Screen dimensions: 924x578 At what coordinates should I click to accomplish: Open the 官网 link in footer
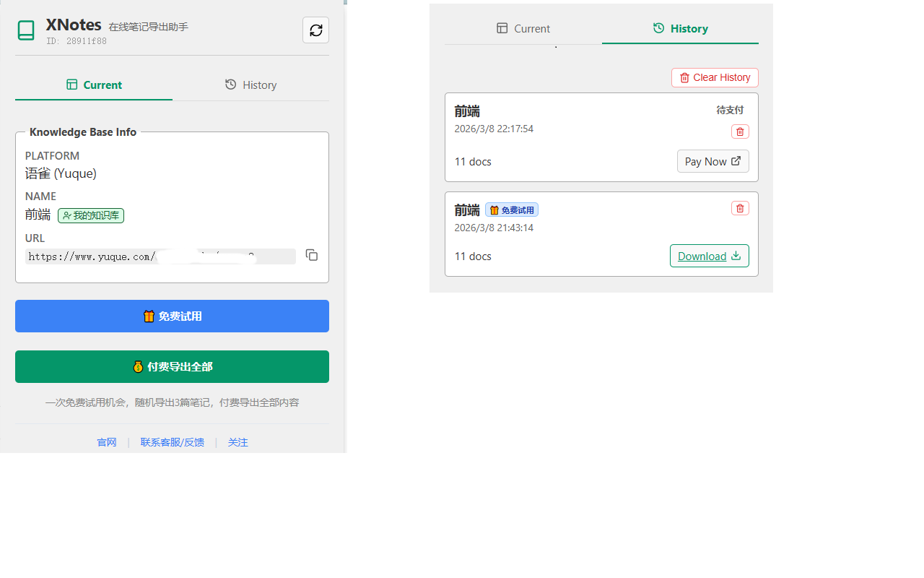point(107,442)
